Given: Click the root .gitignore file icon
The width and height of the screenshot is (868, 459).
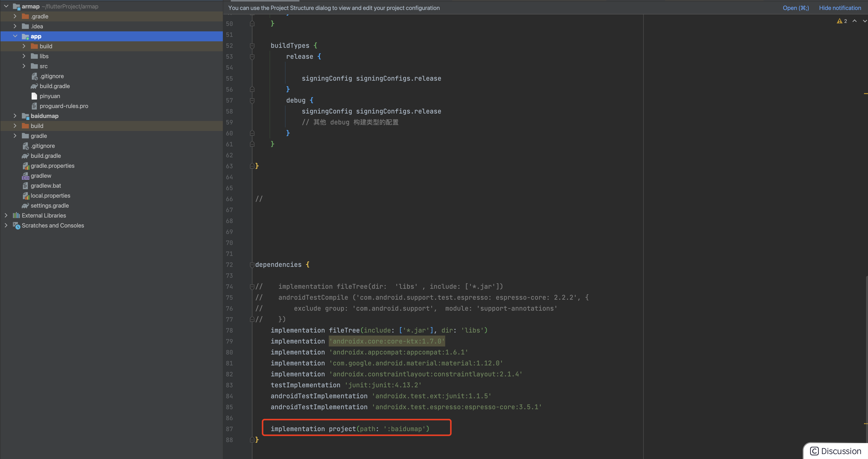Looking at the screenshot, I should coord(26,146).
